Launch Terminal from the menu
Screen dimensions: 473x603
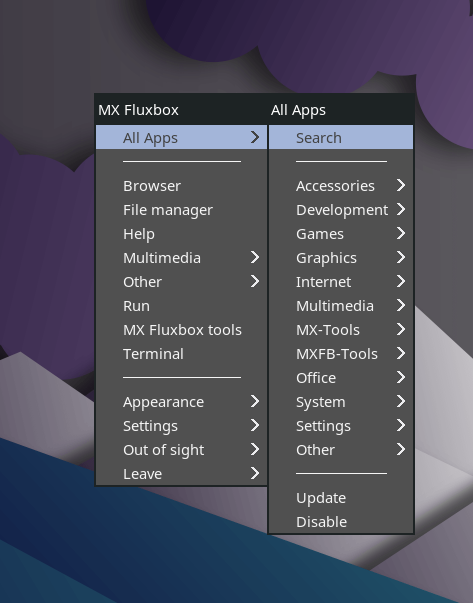tap(181, 354)
